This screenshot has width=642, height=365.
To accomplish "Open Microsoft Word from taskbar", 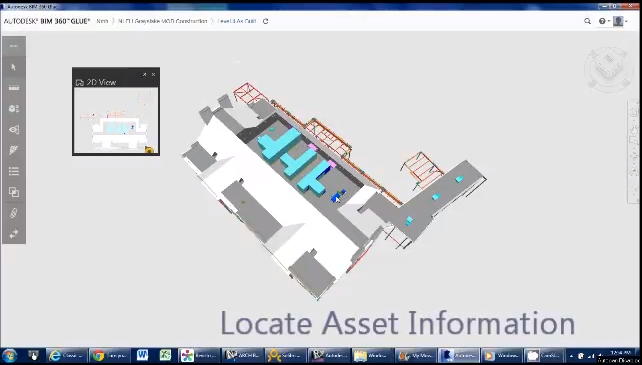I will 142,356.
